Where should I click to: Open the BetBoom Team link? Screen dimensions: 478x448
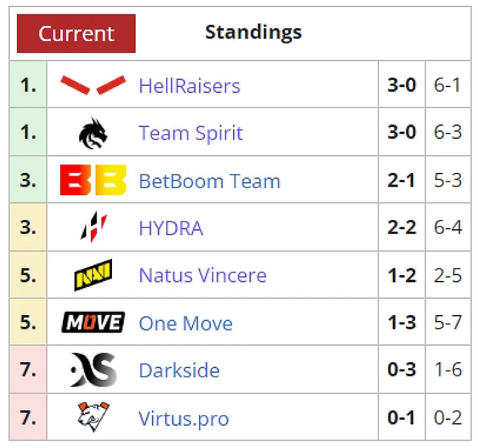click(210, 181)
